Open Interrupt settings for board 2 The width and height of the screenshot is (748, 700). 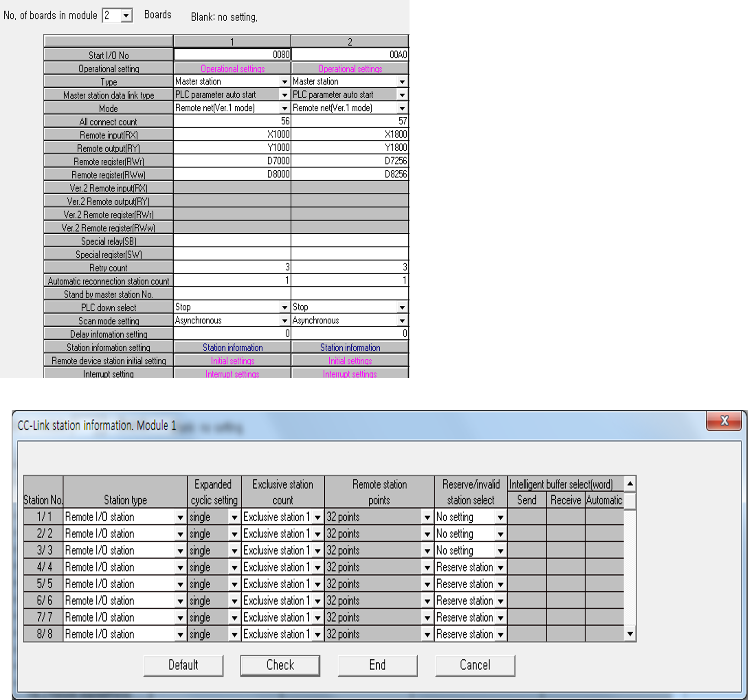(350, 374)
